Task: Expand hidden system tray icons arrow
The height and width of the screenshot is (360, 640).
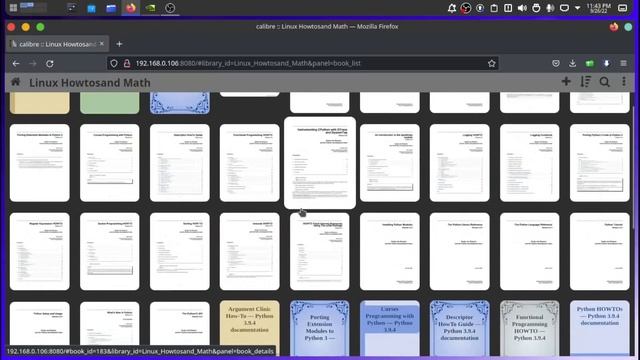Action: (x=578, y=8)
